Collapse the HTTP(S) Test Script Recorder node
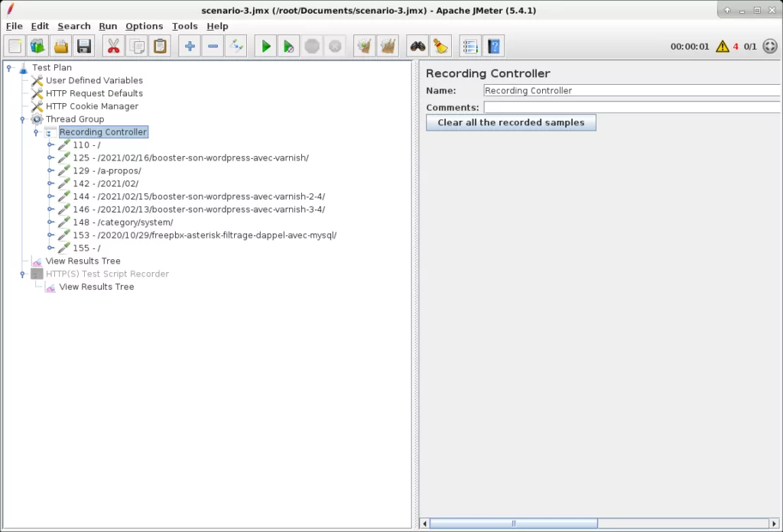Viewport: 783px width, 532px height. [x=22, y=274]
